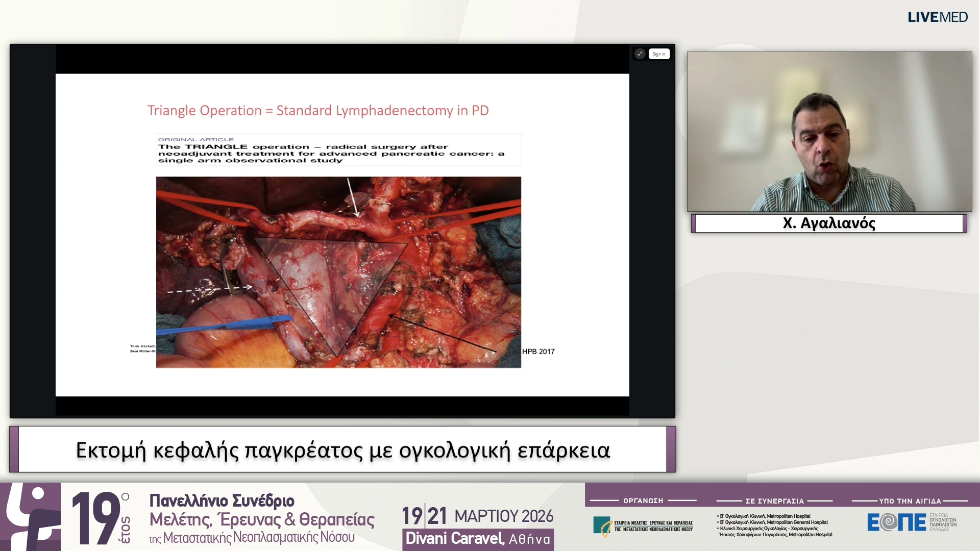
Task: Click the Greek talk title caption bar
Action: click(x=342, y=450)
